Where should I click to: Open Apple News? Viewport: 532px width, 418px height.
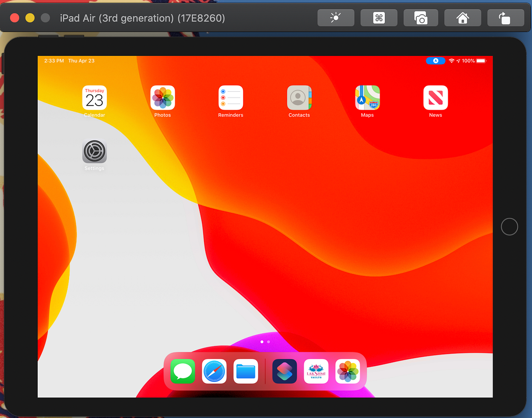[435, 98]
